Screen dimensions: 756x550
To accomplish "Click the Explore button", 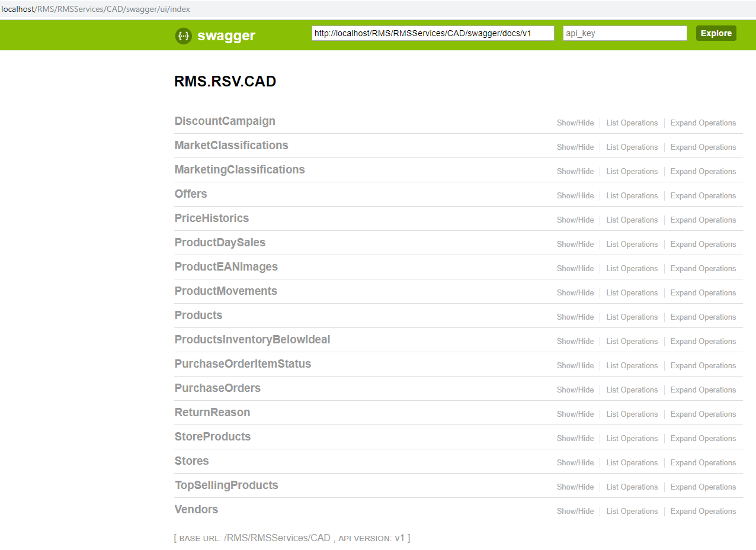I will point(716,33).
